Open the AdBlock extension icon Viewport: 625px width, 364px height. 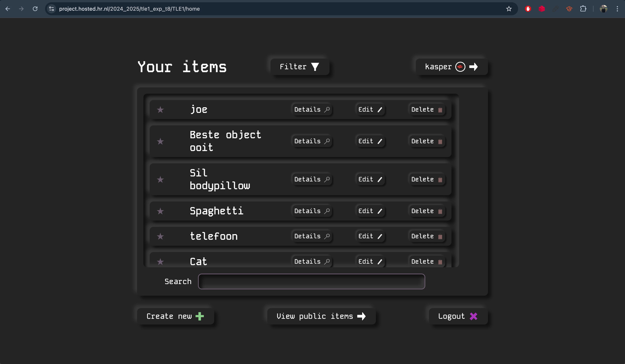point(528,9)
